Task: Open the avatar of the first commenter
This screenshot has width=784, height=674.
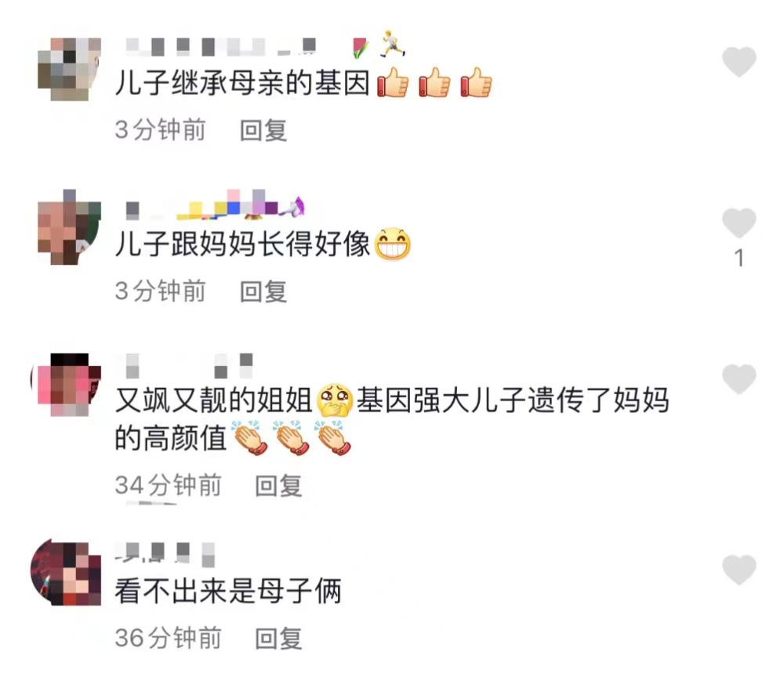Action: [x=70, y=69]
